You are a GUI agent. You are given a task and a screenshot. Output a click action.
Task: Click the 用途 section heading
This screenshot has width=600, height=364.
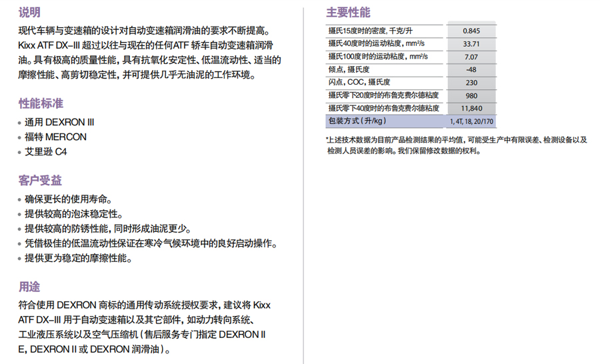tap(29, 287)
